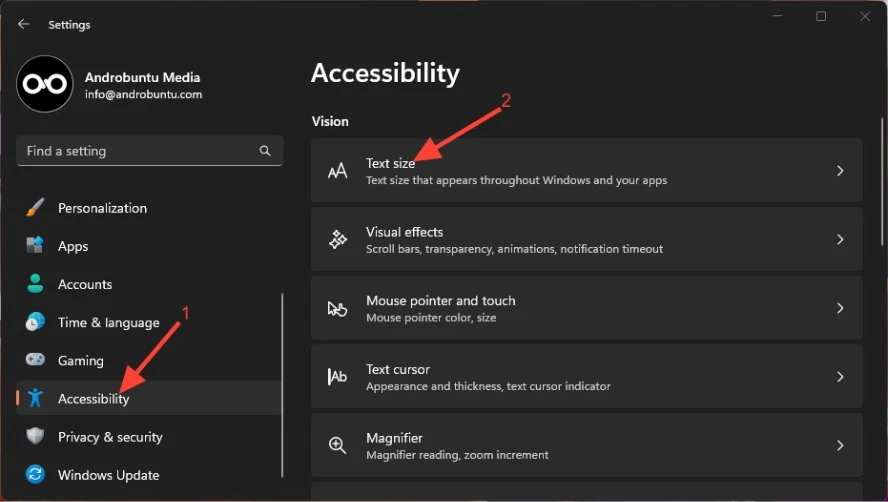The width and height of the screenshot is (888, 502).
Task: Open Visual effects setting
Action: point(587,239)
